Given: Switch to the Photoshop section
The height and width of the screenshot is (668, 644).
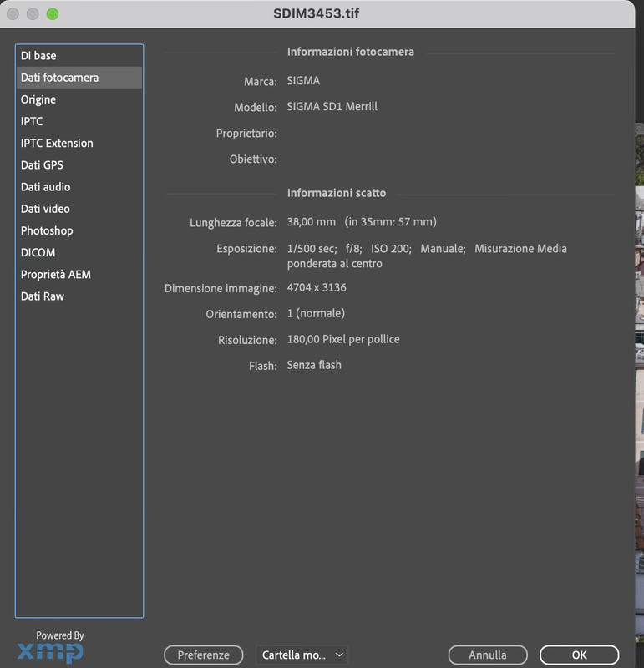Looking at the screenshot, I should 79,230.
